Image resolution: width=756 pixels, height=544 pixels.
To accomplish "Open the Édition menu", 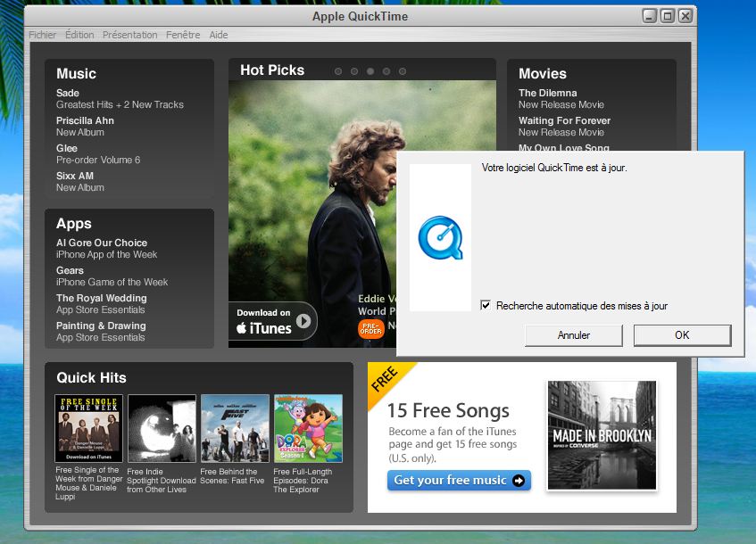I will pyautogui.click(x=79, y=35).
